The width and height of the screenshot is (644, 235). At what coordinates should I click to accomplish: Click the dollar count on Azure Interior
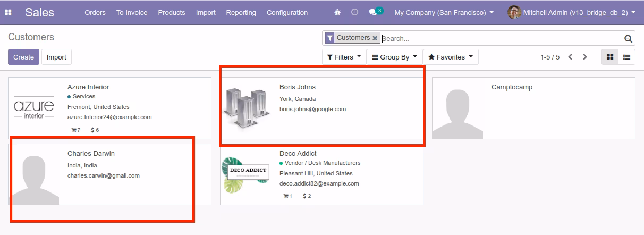point(95,130)
